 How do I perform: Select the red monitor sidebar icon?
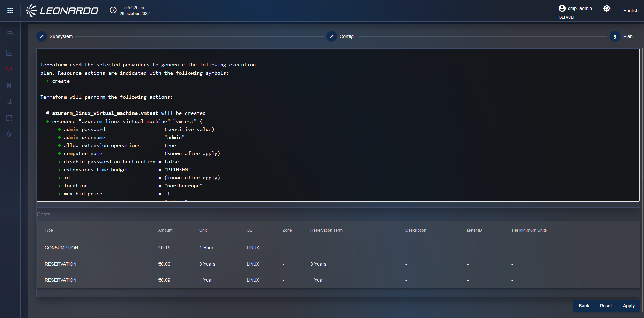tap(9, 69)
